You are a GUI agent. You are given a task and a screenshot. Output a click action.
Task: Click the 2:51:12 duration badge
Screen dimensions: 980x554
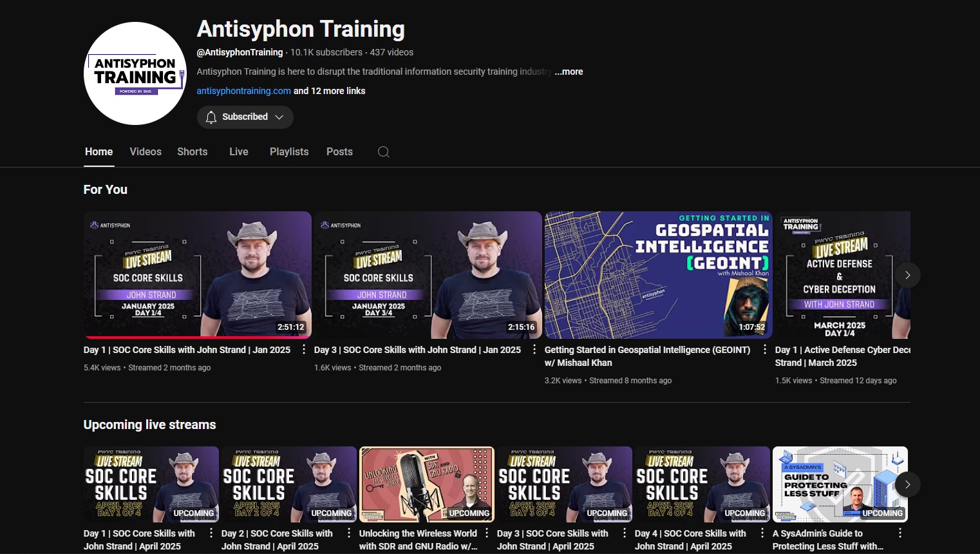click(291, 327)
